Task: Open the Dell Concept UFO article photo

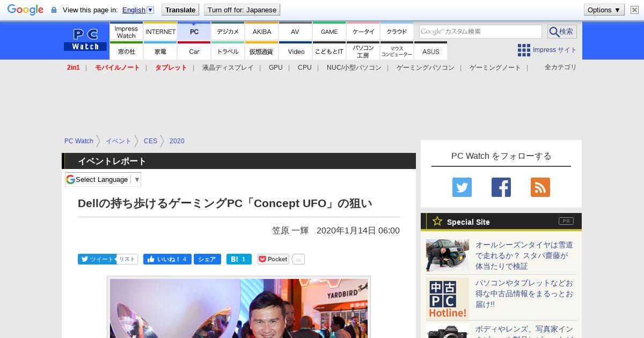Action: click(x=239, y=308)
